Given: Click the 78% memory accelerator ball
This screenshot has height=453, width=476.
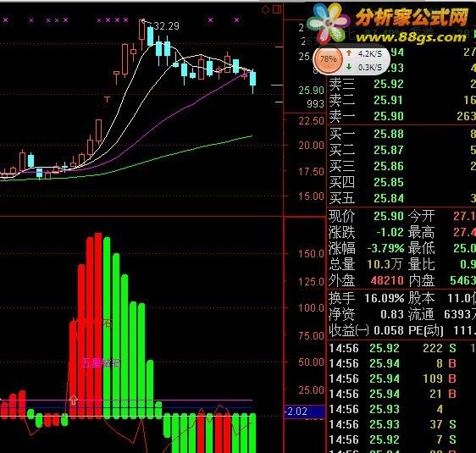Looking at the screenshot, I should (x=328, y=59).
